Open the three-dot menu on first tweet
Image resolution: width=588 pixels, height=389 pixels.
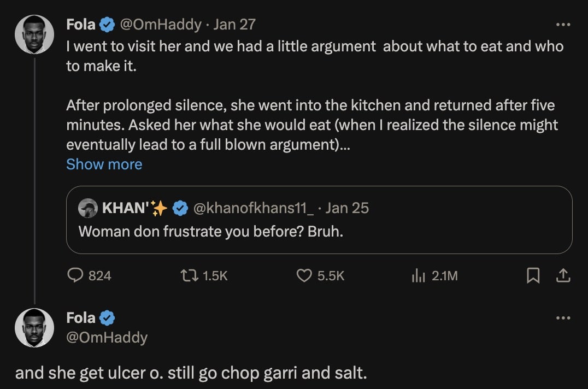click(563, 25)
